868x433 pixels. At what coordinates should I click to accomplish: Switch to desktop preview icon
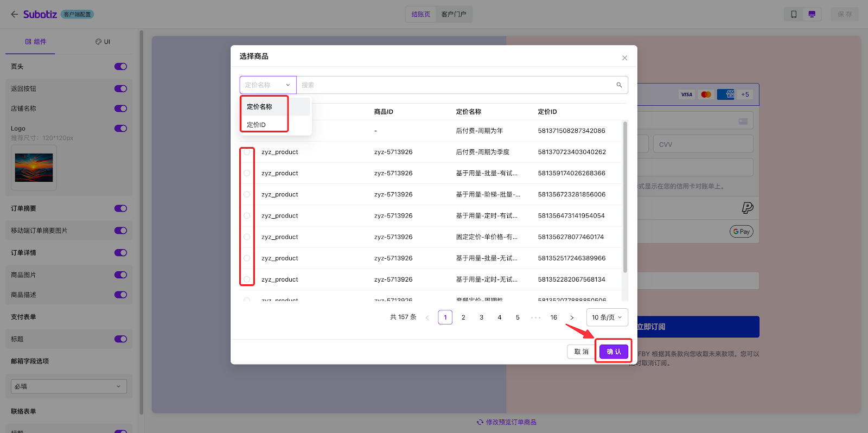coord(812,14)
